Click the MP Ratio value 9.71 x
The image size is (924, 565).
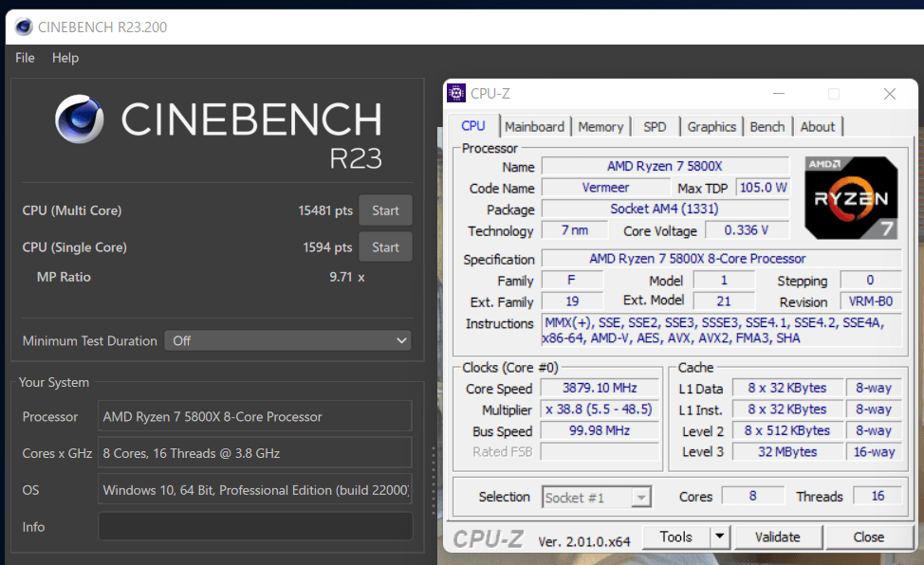(347, 277)
